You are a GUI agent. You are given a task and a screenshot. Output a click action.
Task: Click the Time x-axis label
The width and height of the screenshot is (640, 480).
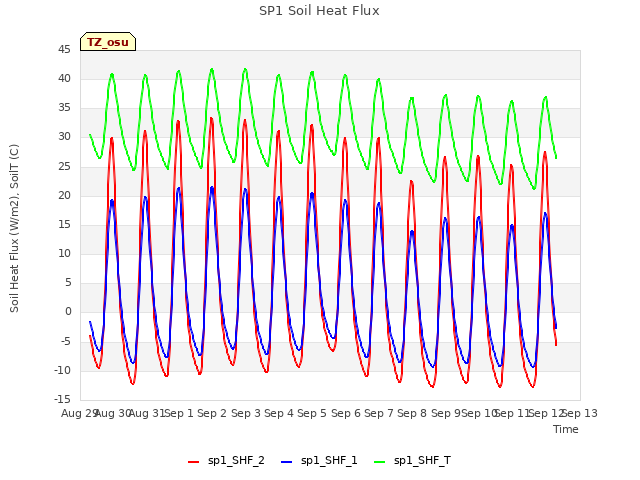(x=566, y=429)
